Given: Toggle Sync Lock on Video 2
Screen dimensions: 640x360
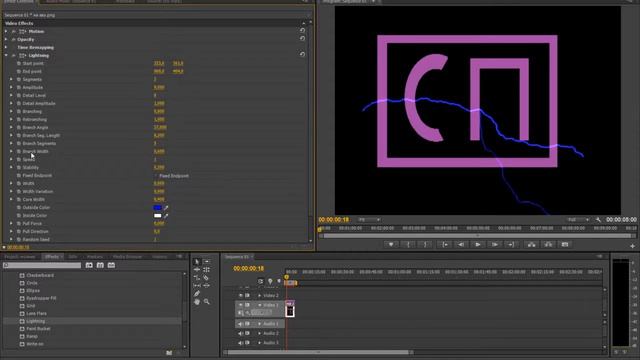Looking at the screenshot, I should coord(247,296).
